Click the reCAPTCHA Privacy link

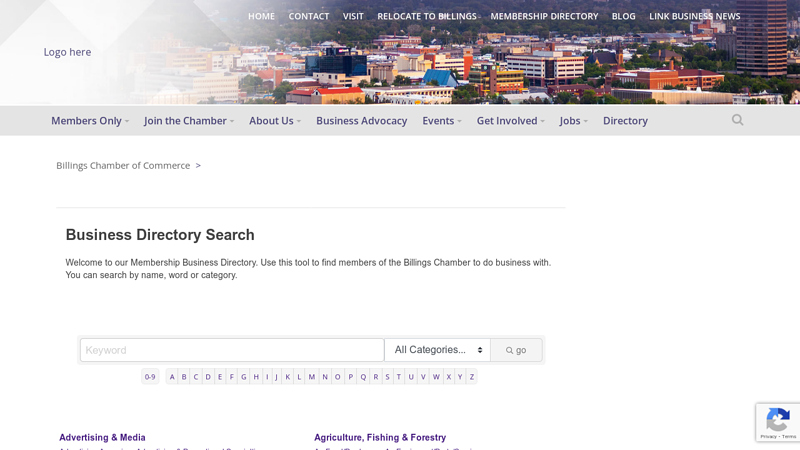[x=768, y=437]
